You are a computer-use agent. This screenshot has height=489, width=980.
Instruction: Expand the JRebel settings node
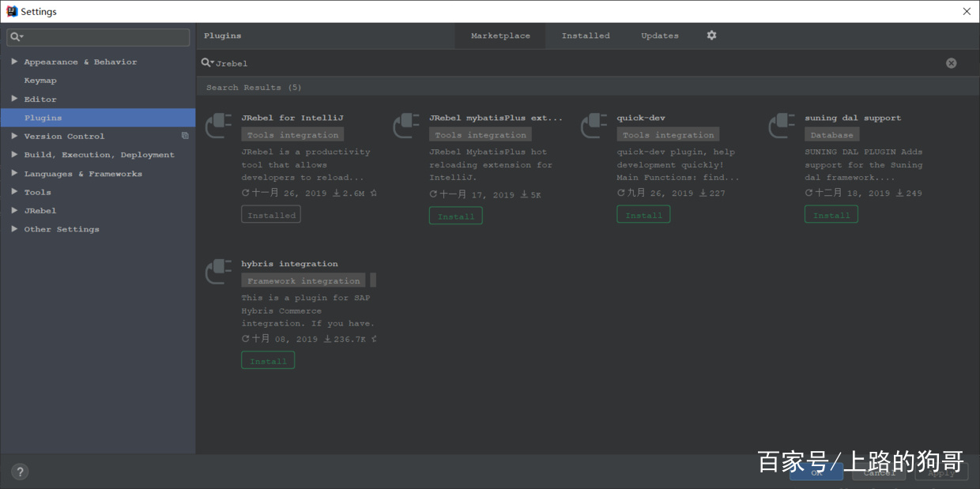point(14,211)
